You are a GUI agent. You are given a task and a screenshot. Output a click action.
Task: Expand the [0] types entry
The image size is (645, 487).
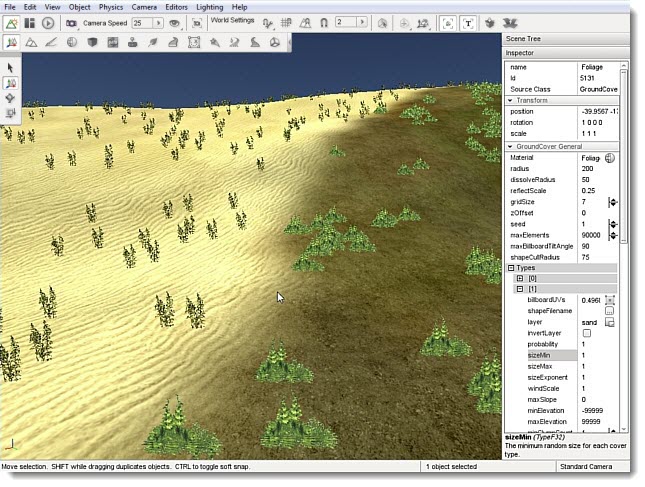click(x=521, y=278)
